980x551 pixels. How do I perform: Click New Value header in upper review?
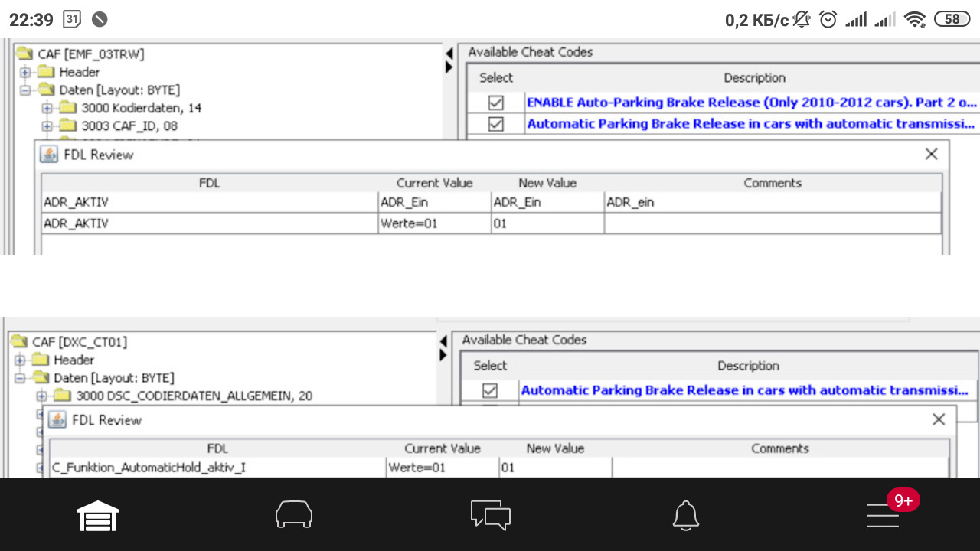[x=547, y=183]
